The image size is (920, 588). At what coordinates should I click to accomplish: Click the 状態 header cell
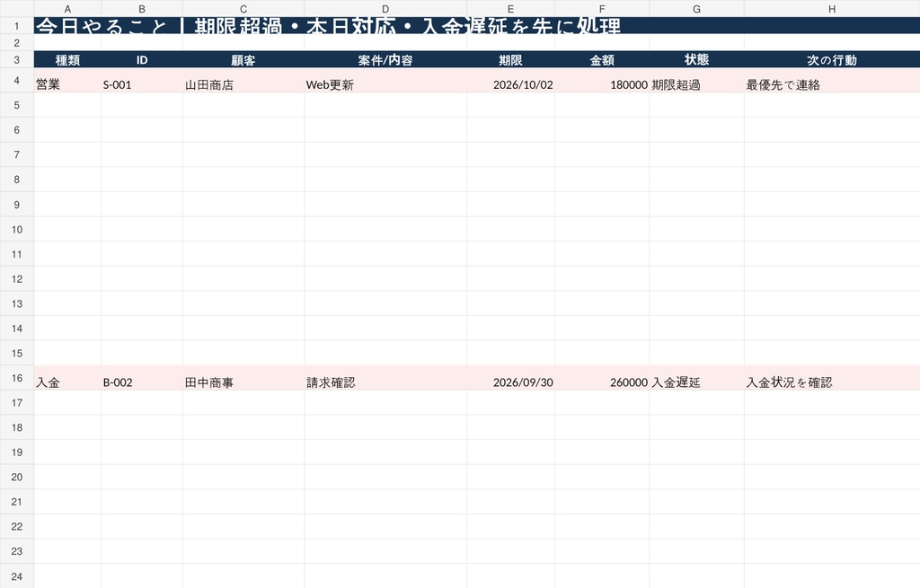coord(696,60)
